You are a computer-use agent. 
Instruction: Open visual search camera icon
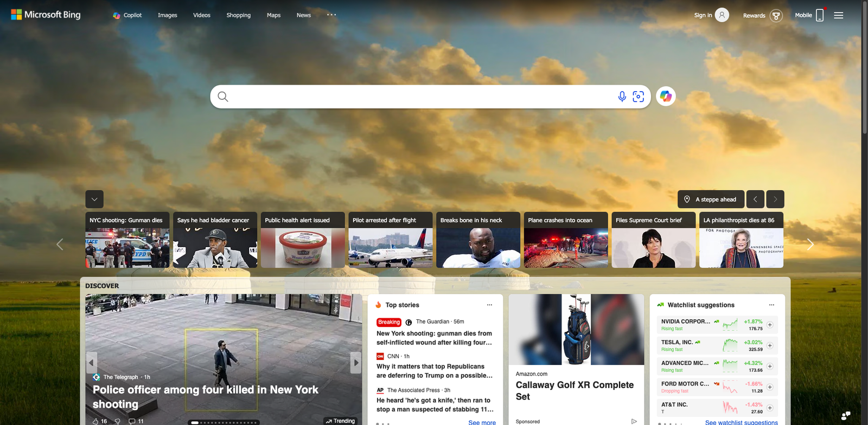coord(639,96)
